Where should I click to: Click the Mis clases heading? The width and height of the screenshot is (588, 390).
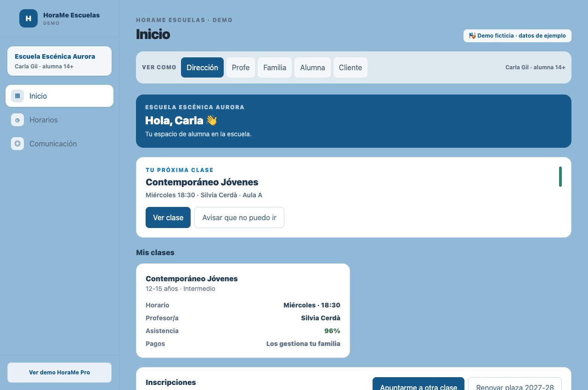point(155,252)
